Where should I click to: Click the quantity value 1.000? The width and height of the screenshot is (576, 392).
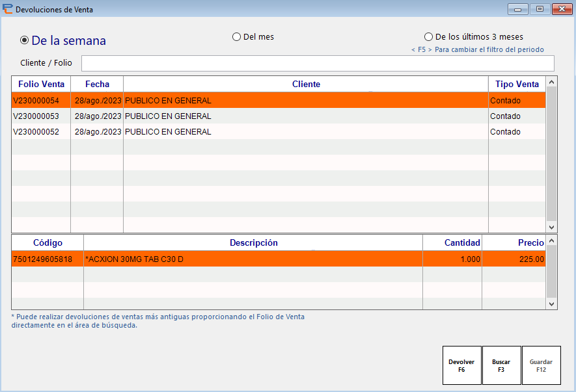tap(470, 259)
